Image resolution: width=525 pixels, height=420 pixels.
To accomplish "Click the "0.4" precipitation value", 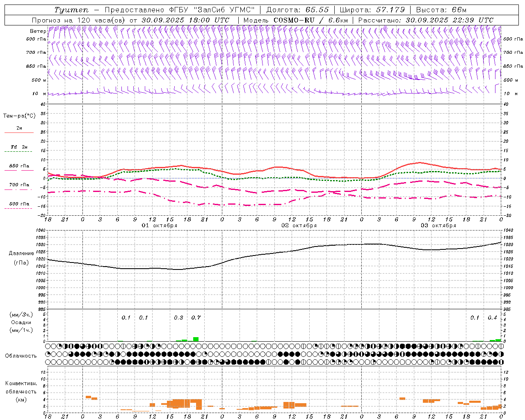I will (492, 317).
